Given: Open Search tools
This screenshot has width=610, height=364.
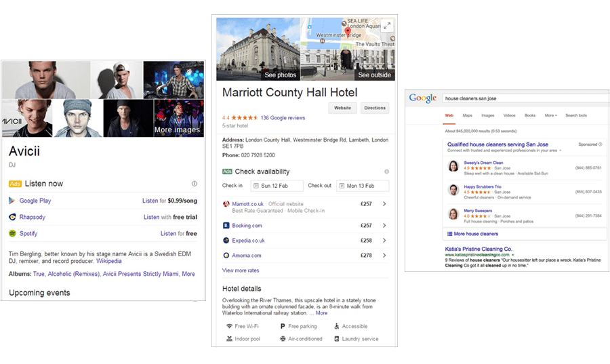Looking at the screenshot, I should [x=576, y=115].
